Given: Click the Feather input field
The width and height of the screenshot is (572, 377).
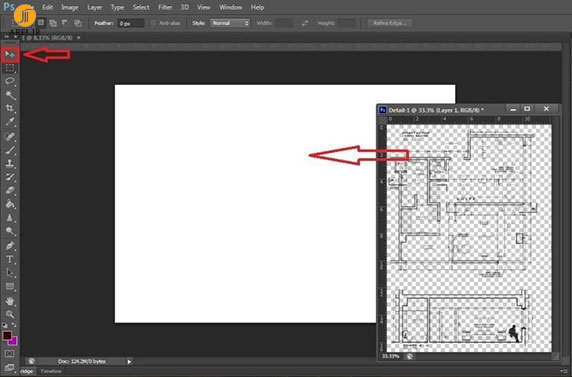Looking at the screenshot, I should point(131,23).
